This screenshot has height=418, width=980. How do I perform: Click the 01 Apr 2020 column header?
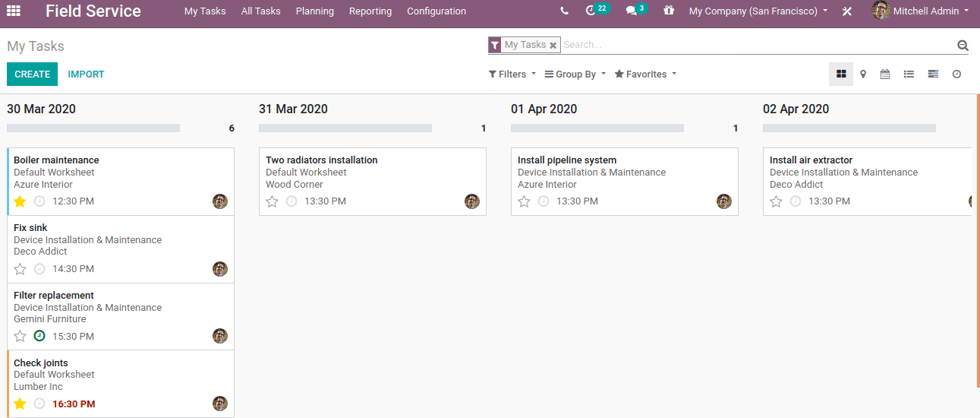(544, 109)
